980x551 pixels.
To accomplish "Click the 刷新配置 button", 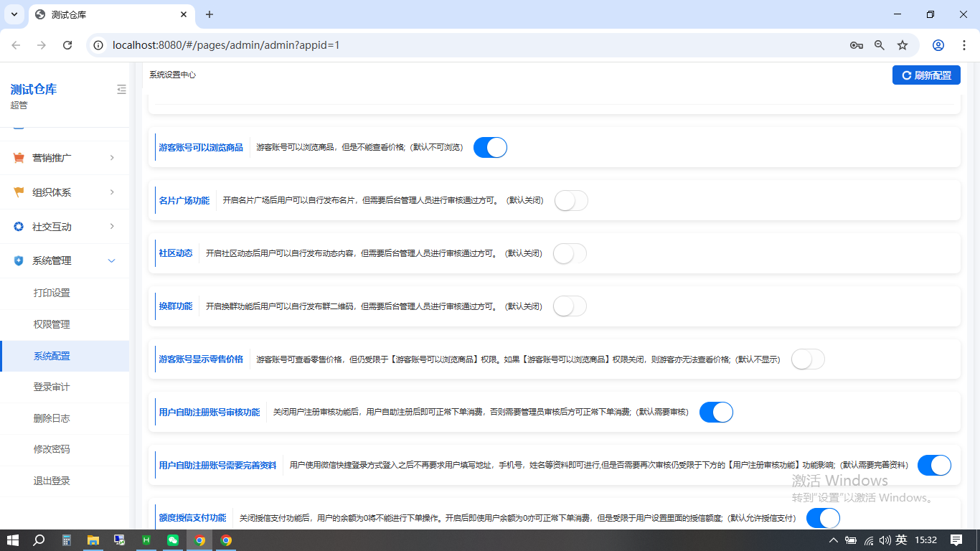I will (x=926, y=75).
